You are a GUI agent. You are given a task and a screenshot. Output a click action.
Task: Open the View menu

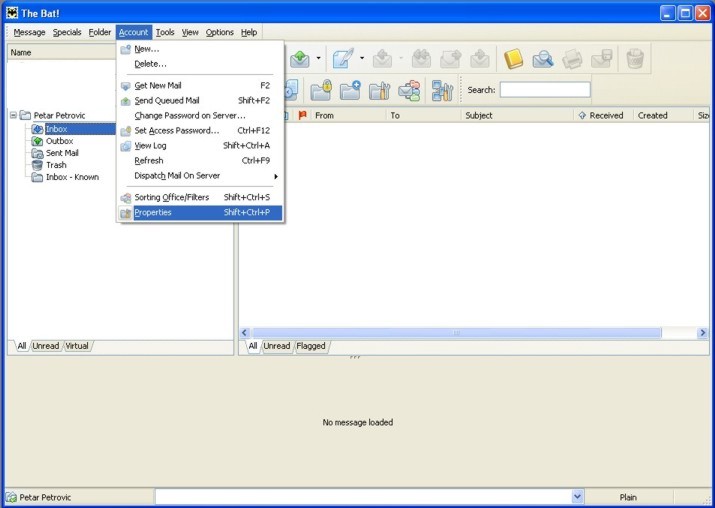[190, 32]
